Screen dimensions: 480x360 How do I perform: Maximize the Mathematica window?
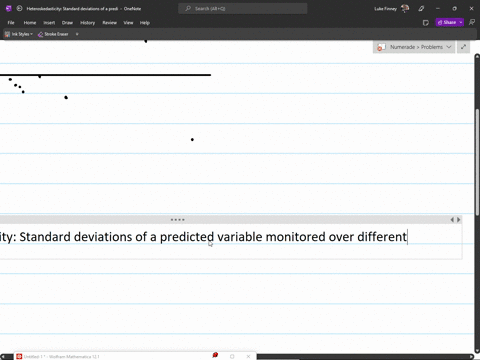pos(232,357)
